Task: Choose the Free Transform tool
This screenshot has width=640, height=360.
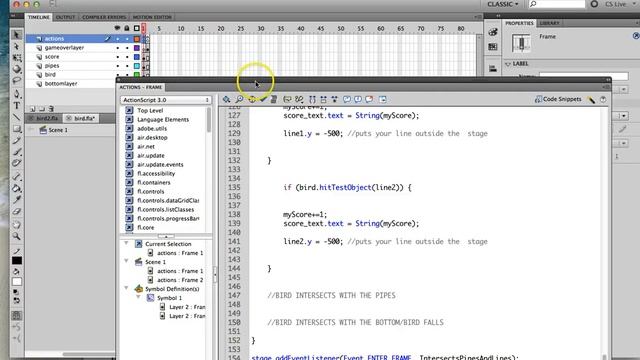Action: tap(17, 58)
